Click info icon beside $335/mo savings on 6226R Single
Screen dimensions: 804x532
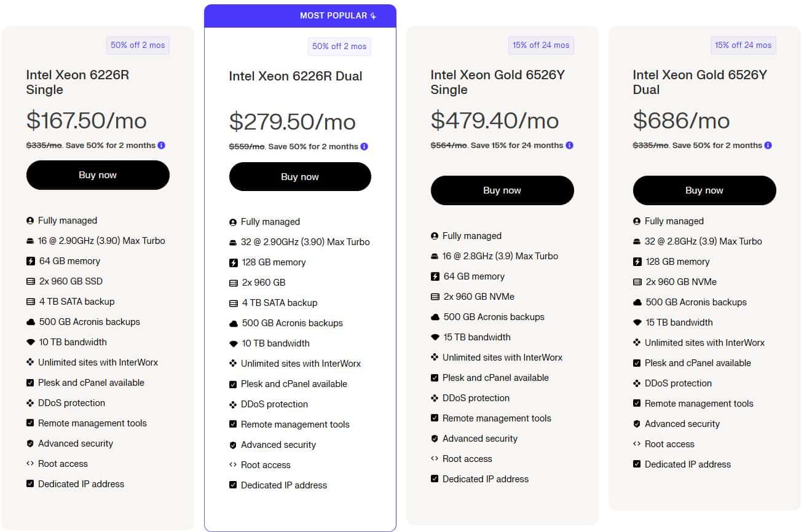(162, 146)
